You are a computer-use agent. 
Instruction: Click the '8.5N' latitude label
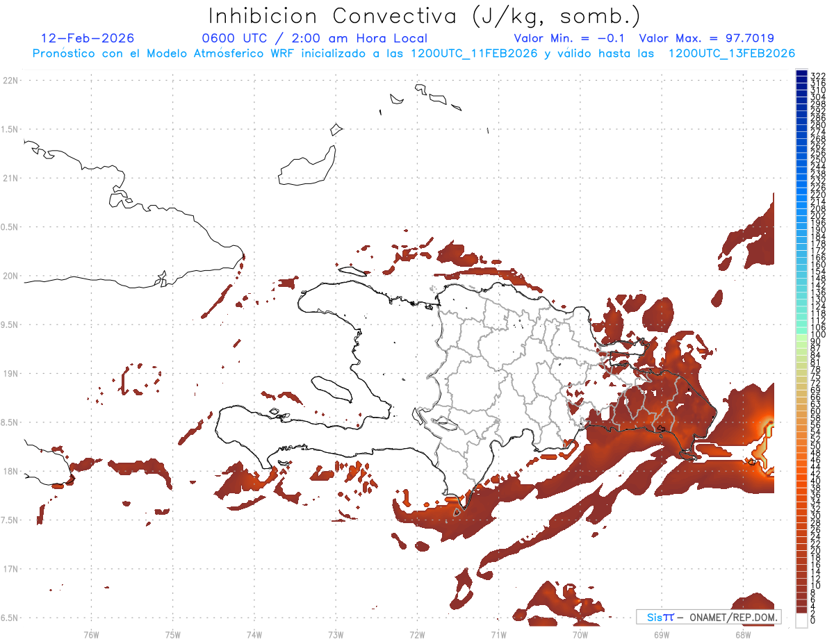[x=10, y=422]
